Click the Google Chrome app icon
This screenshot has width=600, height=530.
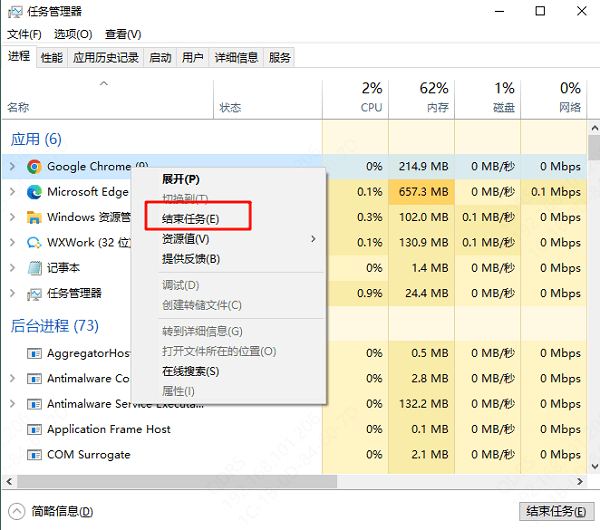pyautogui.click(x=34, y=166)
